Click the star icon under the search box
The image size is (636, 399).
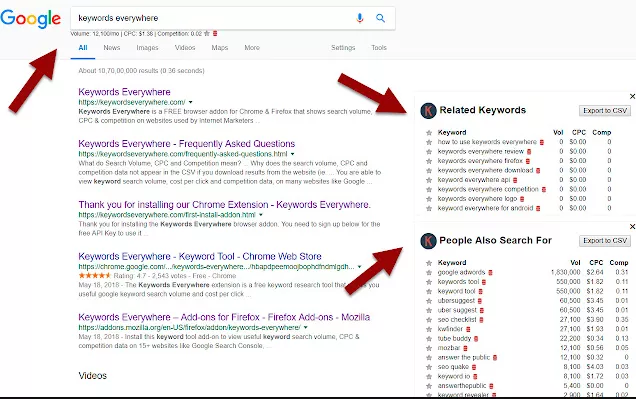point(207,34)
